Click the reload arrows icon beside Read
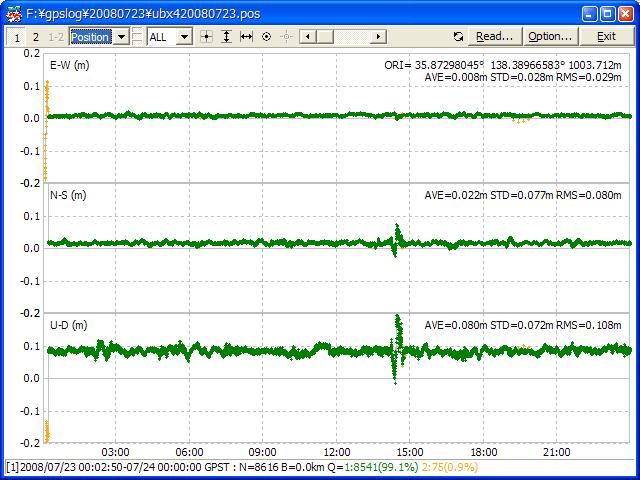The height and width of the screenshot is (480, 640). [458, 36]
